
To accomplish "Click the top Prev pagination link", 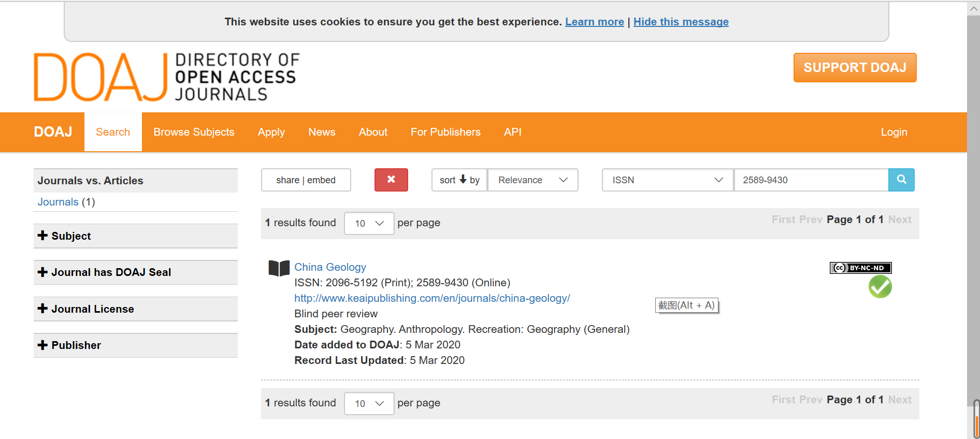I will [x=811, y=220].
